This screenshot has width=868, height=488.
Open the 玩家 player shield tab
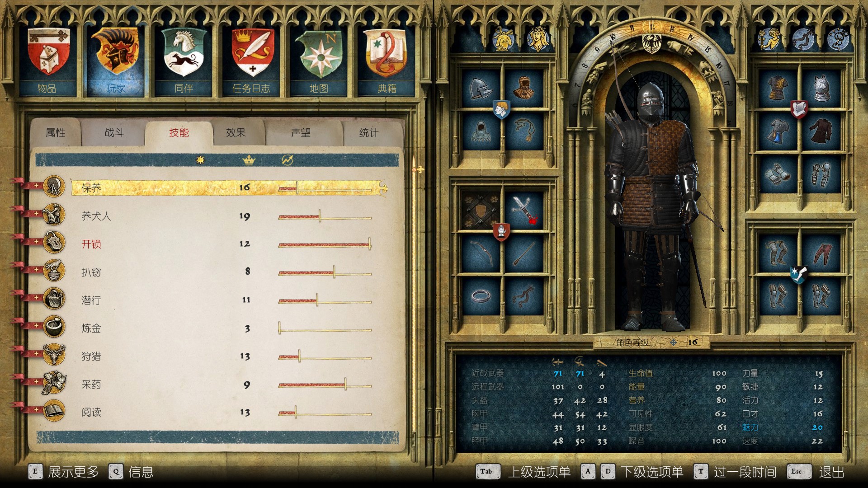click(x=116, y=60)
